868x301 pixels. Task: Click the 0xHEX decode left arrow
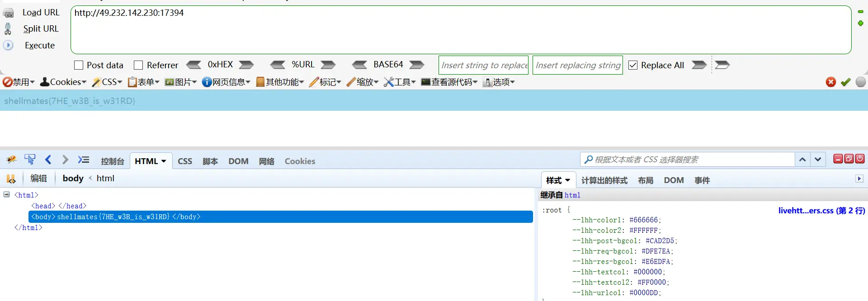pyautogui.click(x=194, y=65)
